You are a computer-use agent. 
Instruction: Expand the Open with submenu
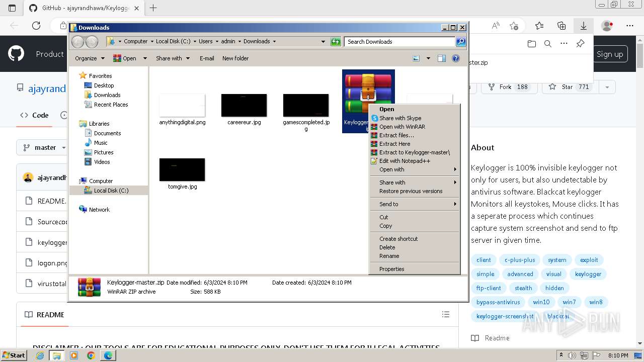tap(415, 169)
